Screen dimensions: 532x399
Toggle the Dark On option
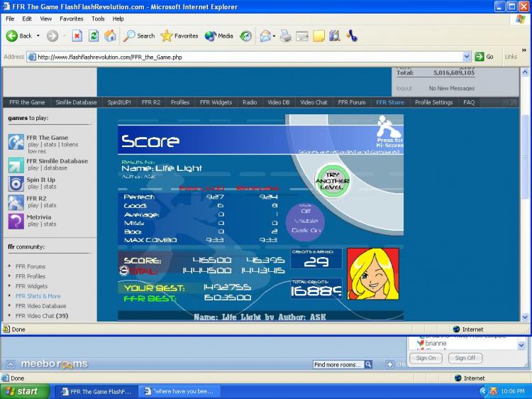tap(306, 230)
